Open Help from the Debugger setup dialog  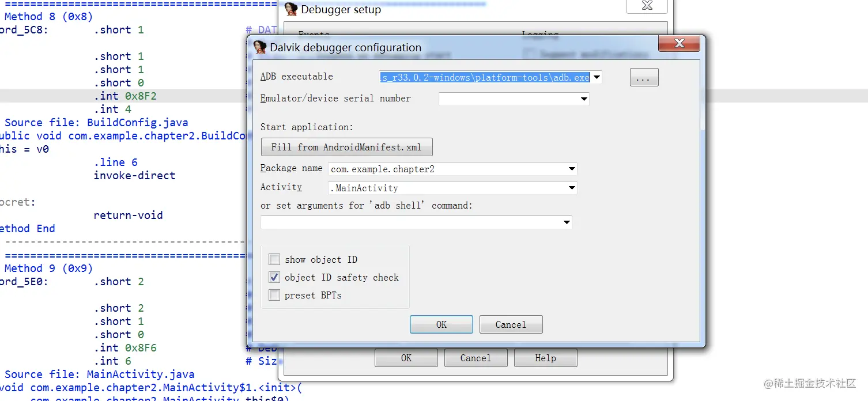(545, 357)
